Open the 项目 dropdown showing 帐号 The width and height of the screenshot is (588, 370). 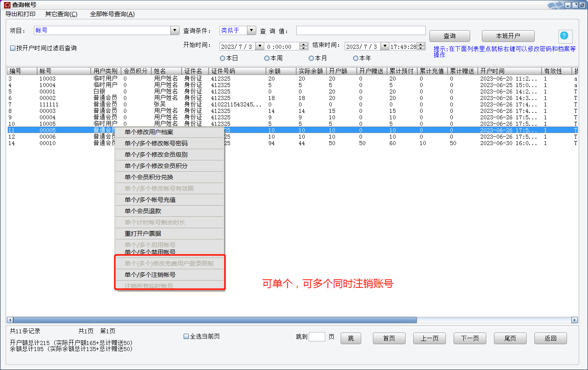(x=175, y=30)
